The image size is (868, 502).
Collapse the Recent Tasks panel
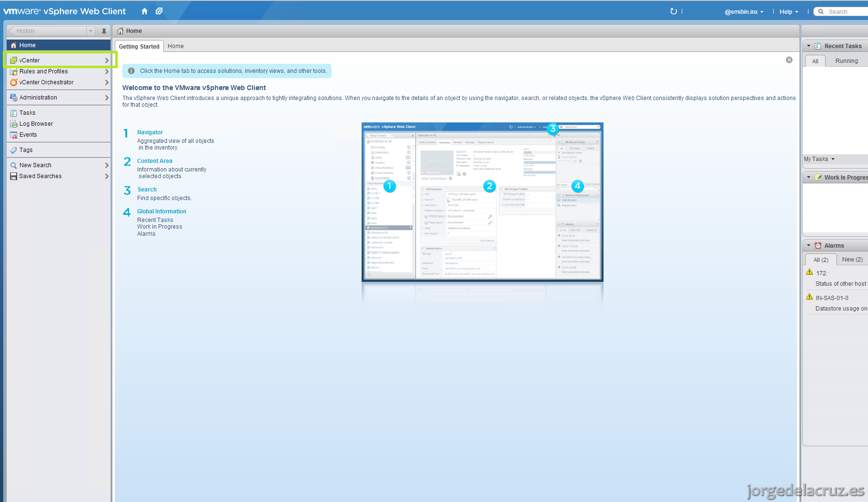[x=808, y=46]
